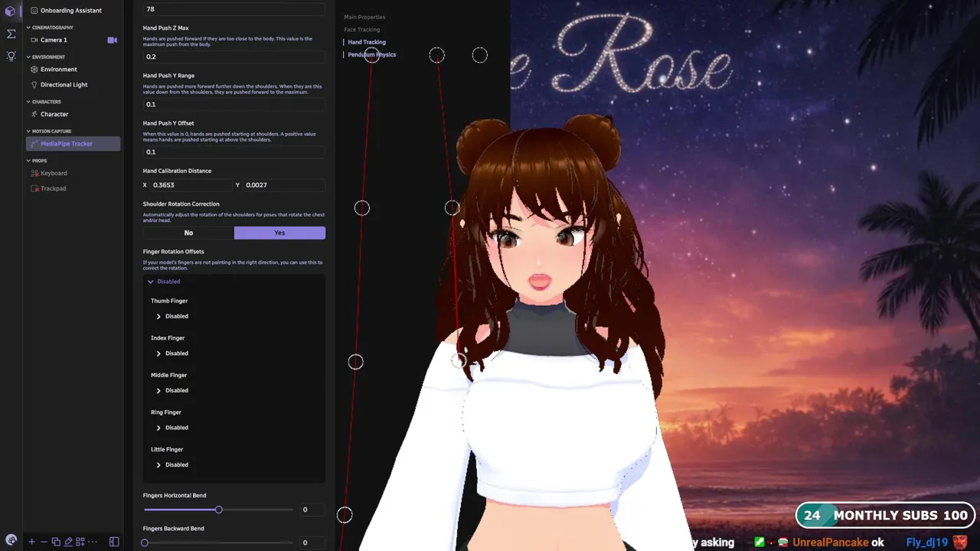
Task: Click the Onboarding Assistant smiley icon
Action: coord(34,11)
